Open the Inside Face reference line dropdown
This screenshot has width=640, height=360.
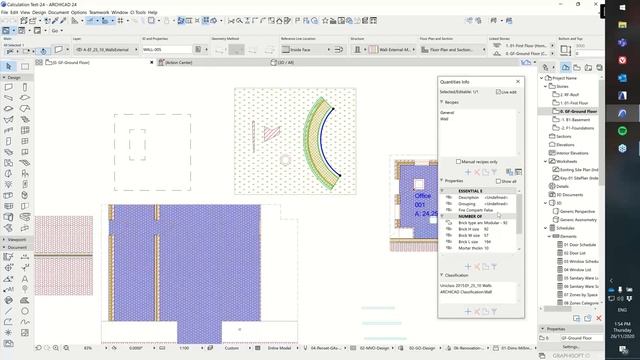pyautogui.click(x=305, y=49)
